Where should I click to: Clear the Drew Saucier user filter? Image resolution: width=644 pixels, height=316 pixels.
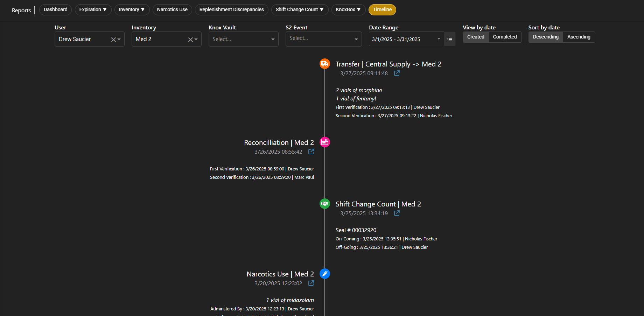113,40
